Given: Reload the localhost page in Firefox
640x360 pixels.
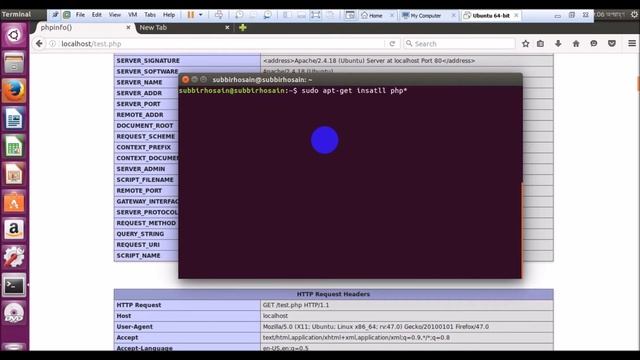Looking at the screenshot, I should [x=392, y=44].
